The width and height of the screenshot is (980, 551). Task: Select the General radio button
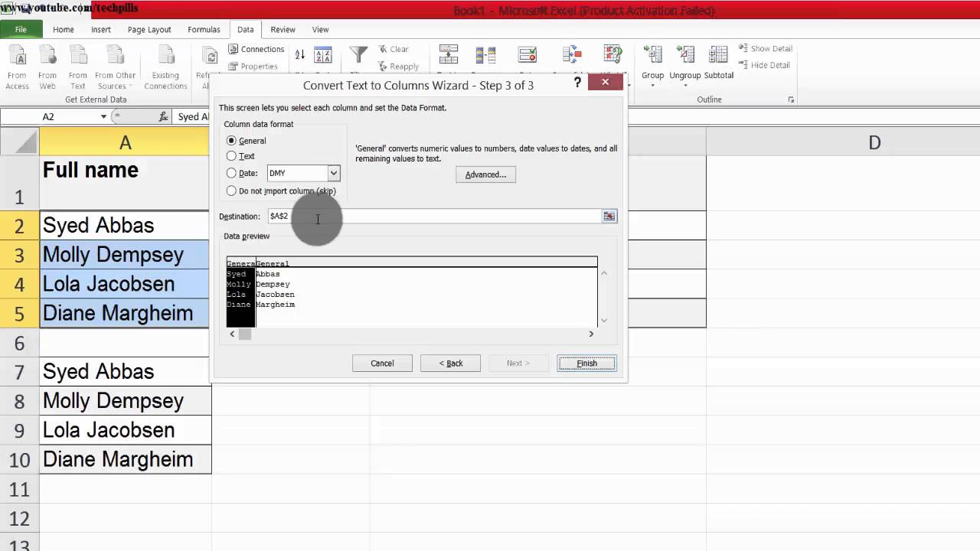coord(231,141)
